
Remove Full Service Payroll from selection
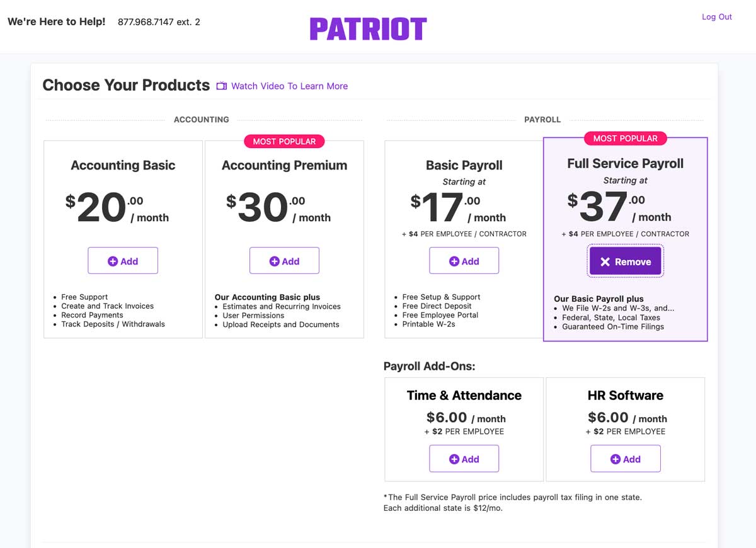(625, 261)
